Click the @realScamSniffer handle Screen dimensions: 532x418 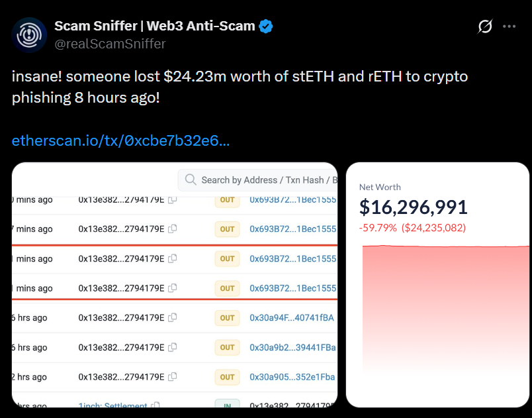tap(110, 44)
